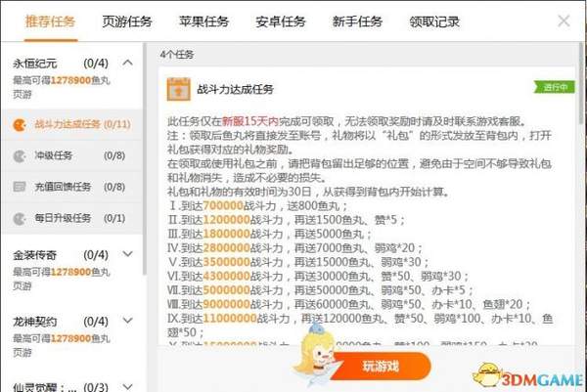Screen dimensions: 587x392
Task: Click the left sidebar scrollbar thumb
Action: coord(144,159)
